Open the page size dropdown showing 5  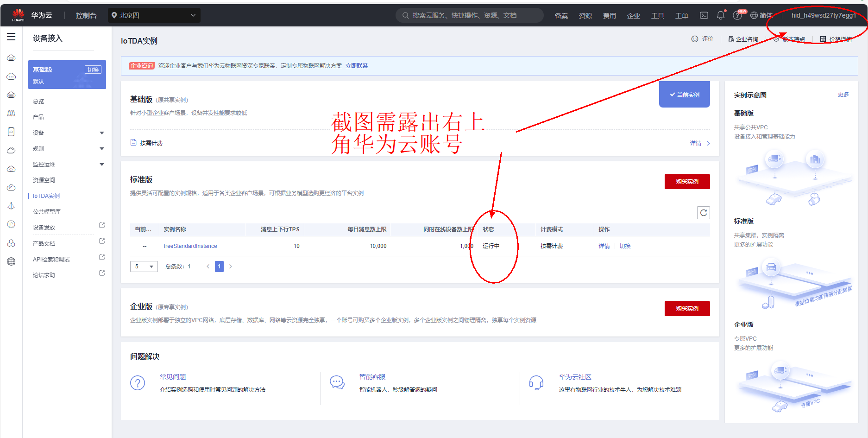pos(144,267)
